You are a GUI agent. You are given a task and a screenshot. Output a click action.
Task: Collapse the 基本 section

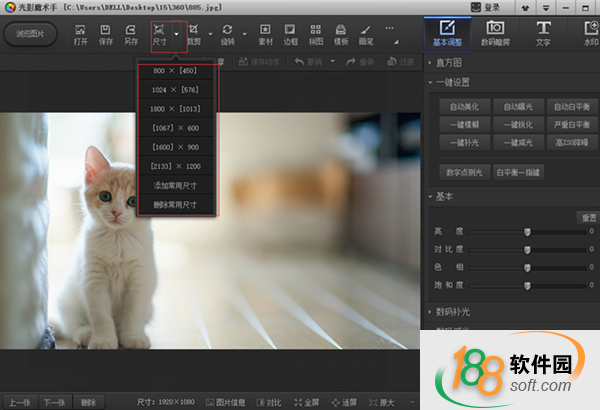[430, 197]
